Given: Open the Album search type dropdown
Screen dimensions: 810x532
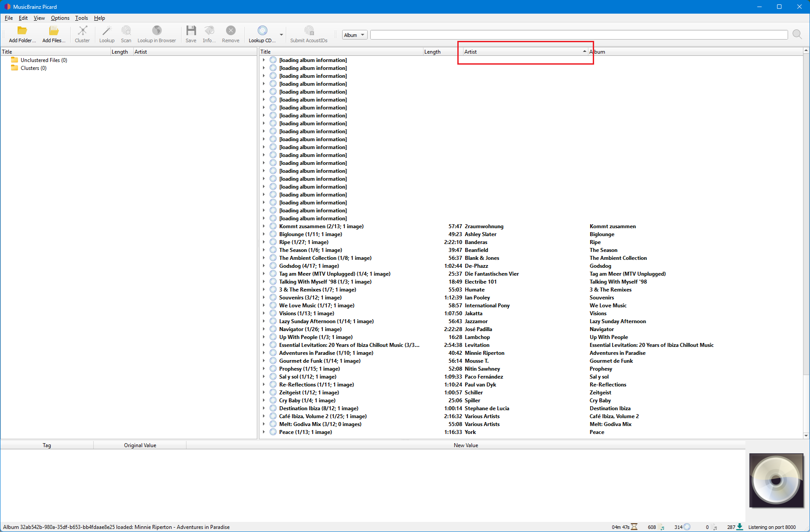Looking at the screenshot, I should pyautogui.click(x=354, y=35).
